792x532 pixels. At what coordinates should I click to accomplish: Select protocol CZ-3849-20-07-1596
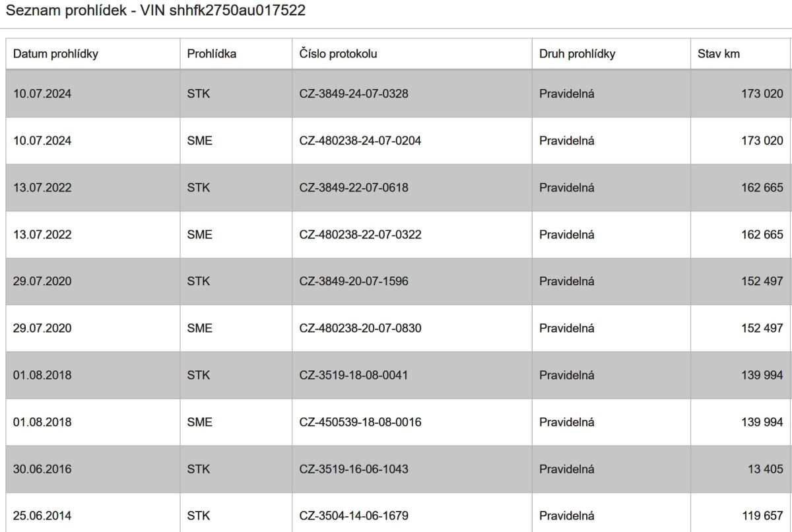pos(354,281)
